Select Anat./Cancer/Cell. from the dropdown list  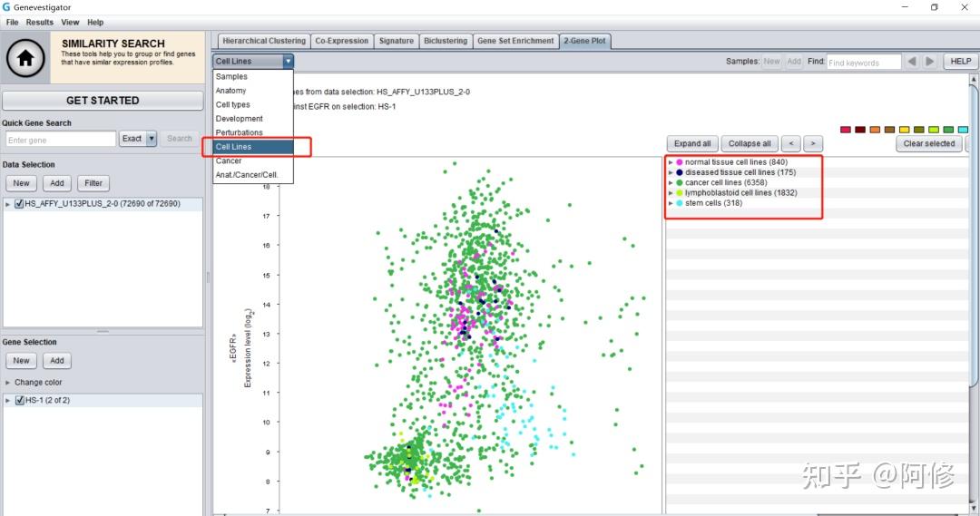click(x=252, y=175)
